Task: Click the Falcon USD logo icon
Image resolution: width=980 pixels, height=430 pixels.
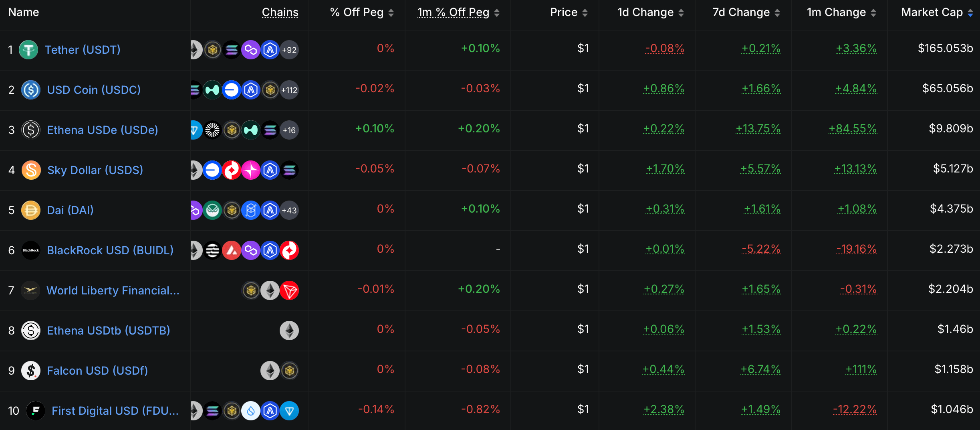Action: (31, 371)
